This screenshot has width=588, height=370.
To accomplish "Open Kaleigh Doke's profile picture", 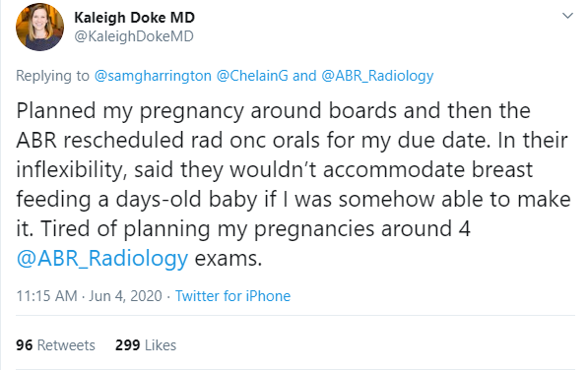I will (39, 27).
